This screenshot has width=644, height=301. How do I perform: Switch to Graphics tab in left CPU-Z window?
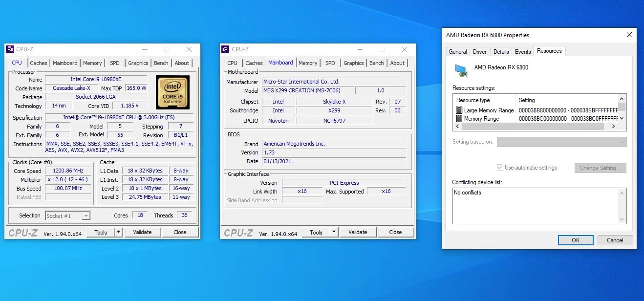(x=138, y=63)
